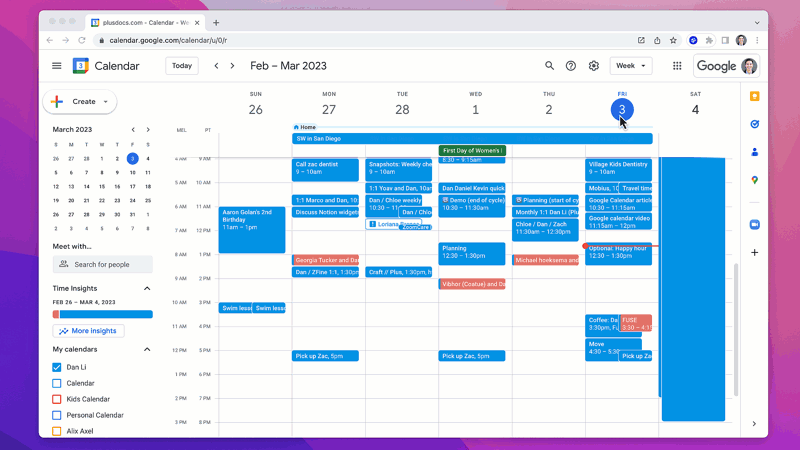Viewport: 800px width, 450px height.
Task: Enable the Personal Calendar checkbox
Action: point(57,415)
